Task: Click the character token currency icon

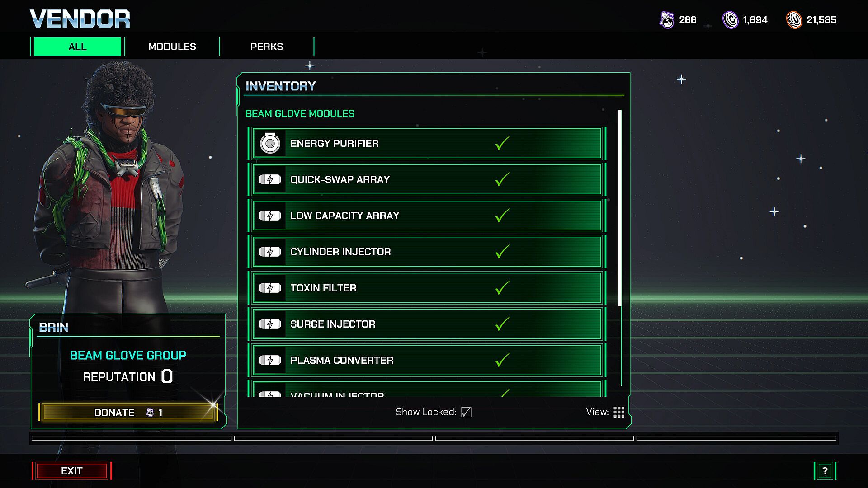Action: pos(667,20)
